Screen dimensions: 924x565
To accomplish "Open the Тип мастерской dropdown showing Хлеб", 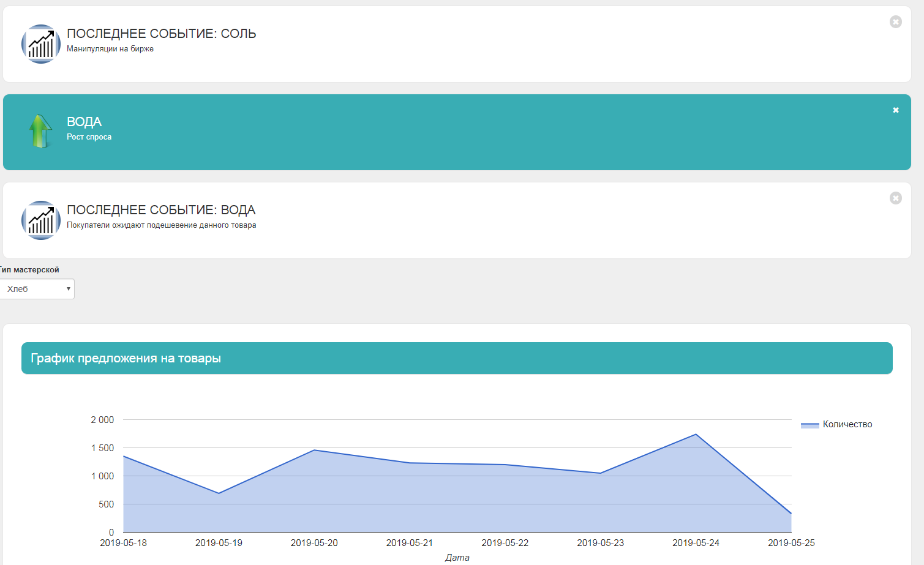I will pyautogui.click(x=37, y=289).
